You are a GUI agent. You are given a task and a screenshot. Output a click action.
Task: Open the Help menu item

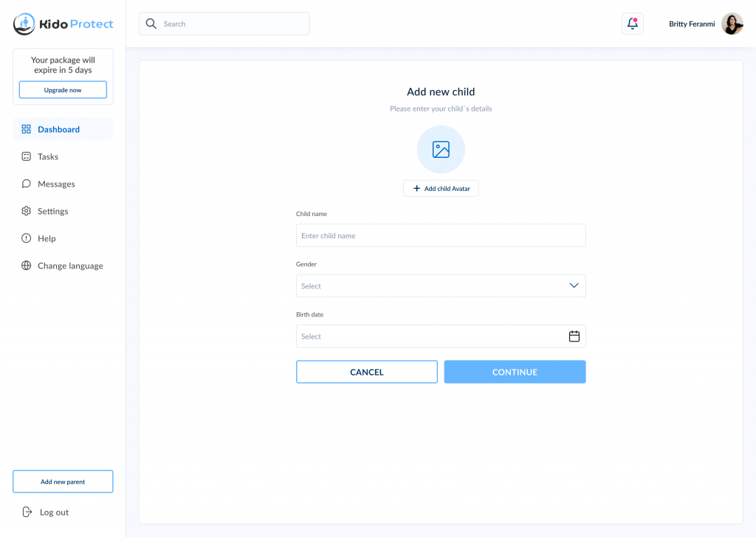(x=47, y=238)
